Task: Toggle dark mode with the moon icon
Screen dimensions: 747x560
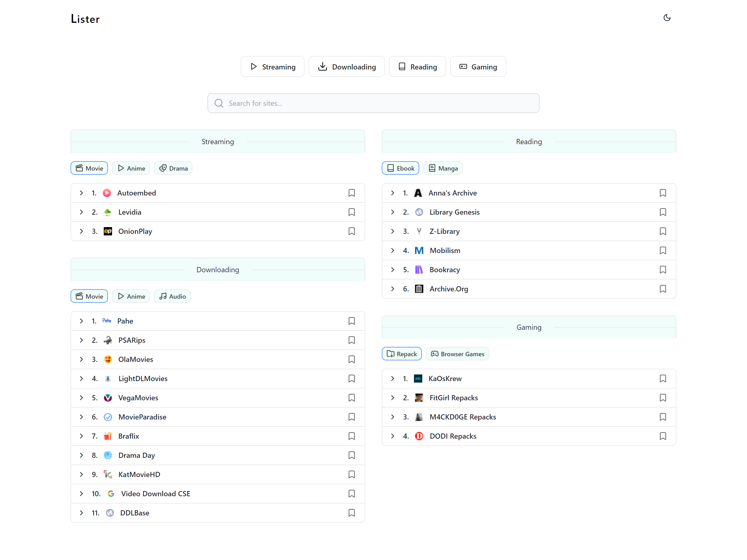Action: click(x=667, y=18)
